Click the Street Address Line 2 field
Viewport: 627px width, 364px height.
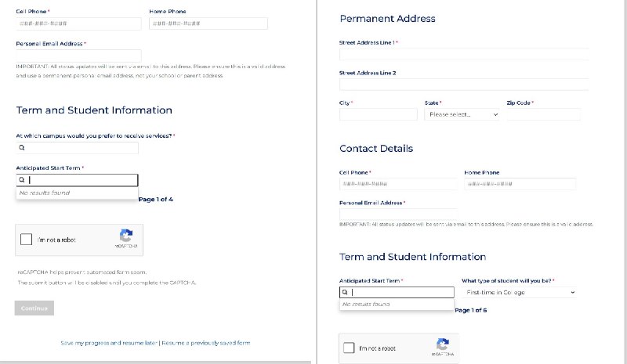click(x=464, y=85)
